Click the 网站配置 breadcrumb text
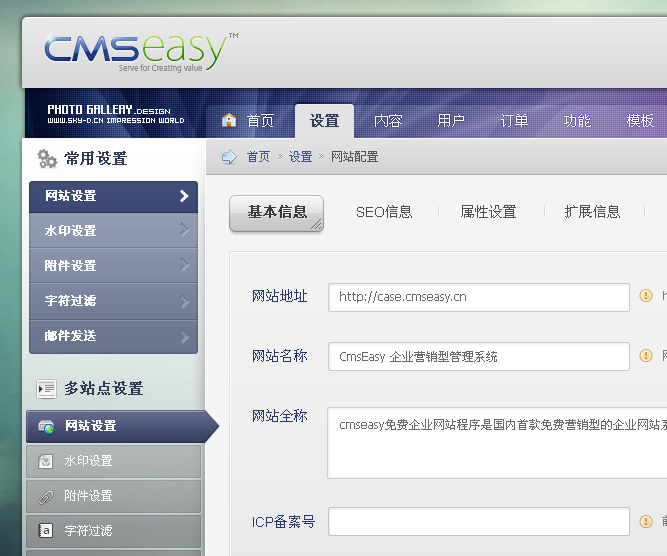The height and width of the screenshot is (556, 667). click(x=354, y=157)
